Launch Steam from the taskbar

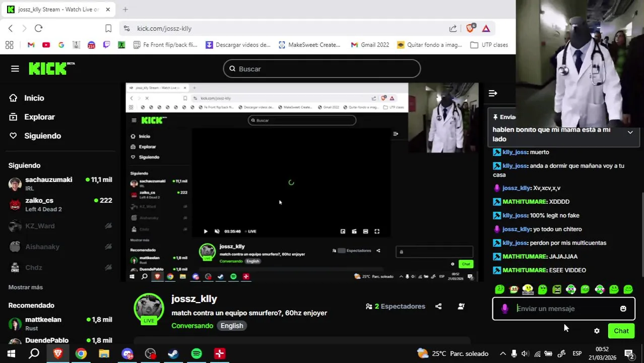pos(173,353)
